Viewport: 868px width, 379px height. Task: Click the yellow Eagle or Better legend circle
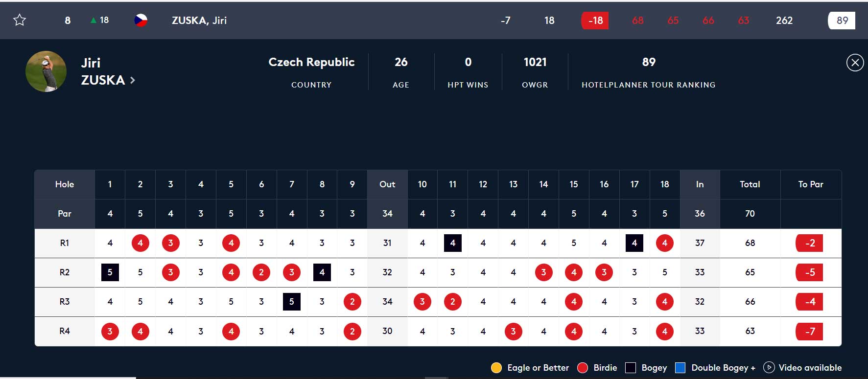496,368
